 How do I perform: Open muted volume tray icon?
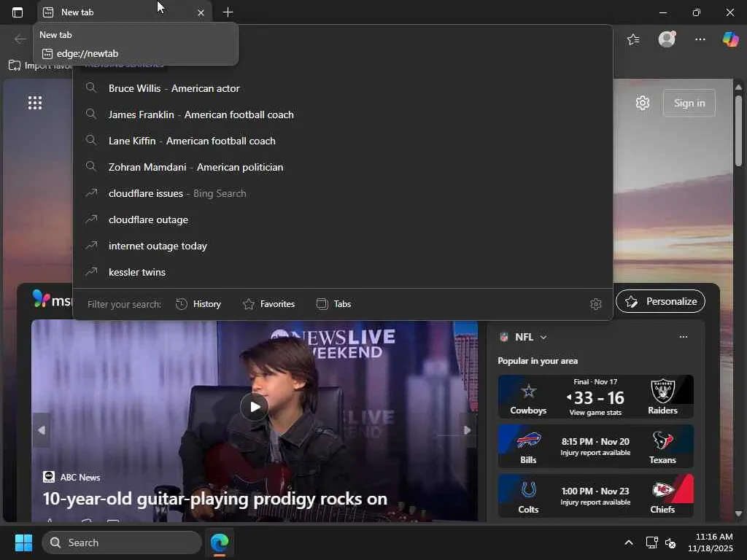(x=670, y=542)
